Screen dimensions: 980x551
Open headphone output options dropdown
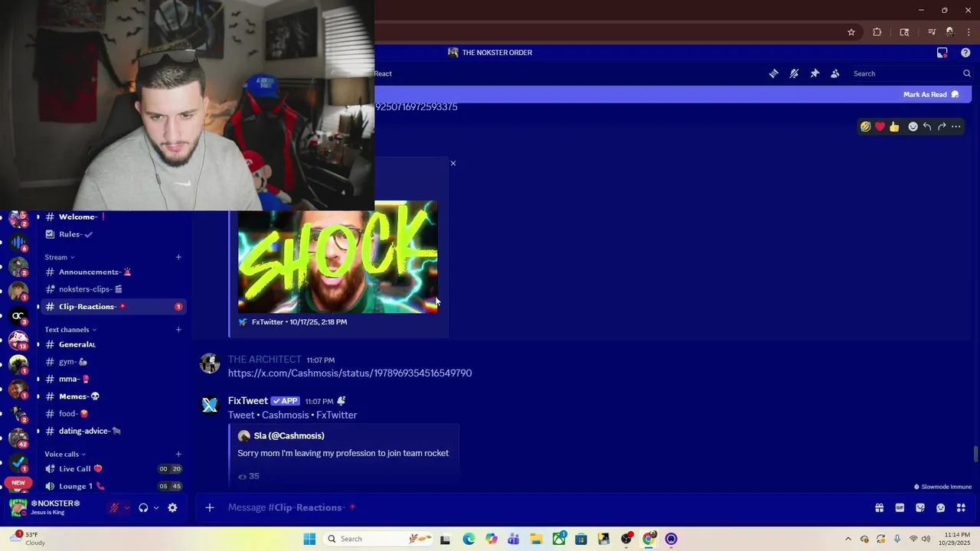156,507
